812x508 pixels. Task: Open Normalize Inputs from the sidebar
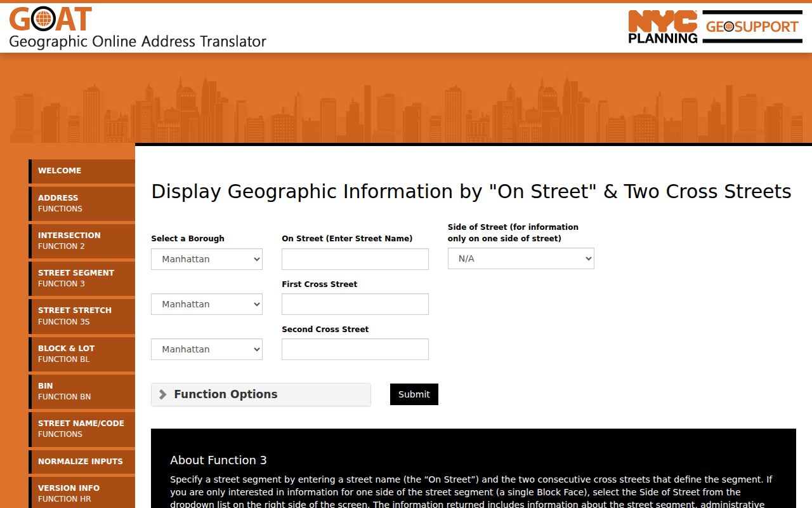82,462
